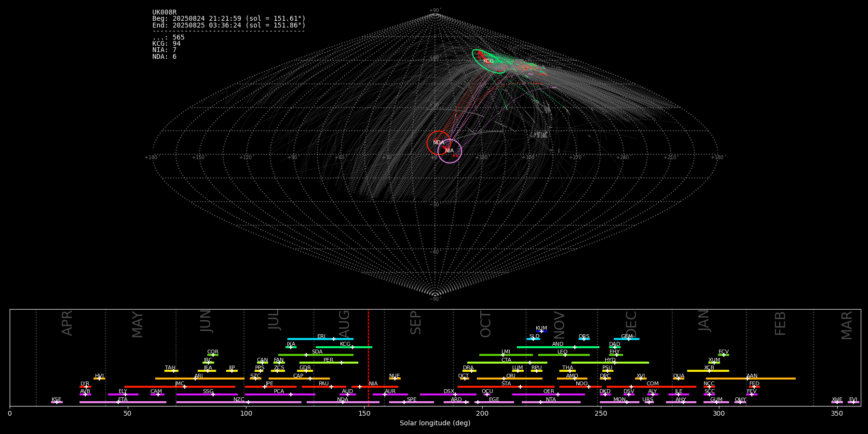Screen dimensions: 868x434
Task: Select the XHE shower bar
Action: tap(837, 402)
